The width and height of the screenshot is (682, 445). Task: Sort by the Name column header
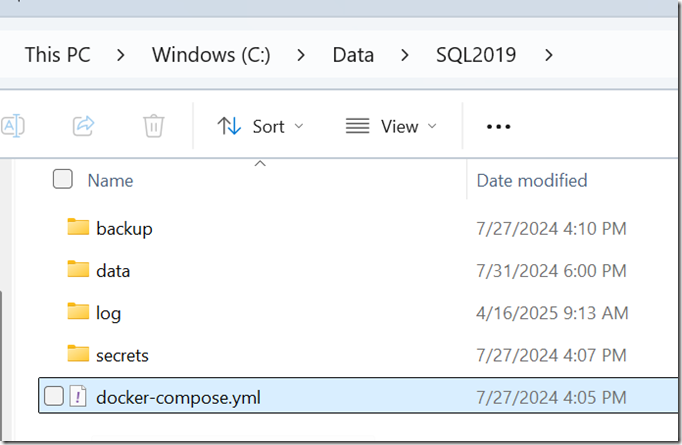pyautogui.click(x=110, y=180)
